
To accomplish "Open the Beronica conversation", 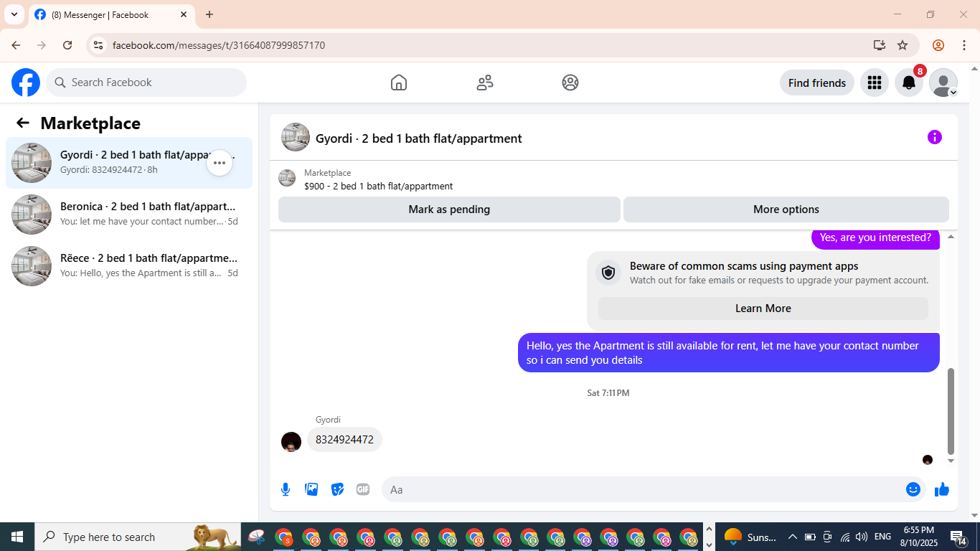I will click(x=129, y=215).
